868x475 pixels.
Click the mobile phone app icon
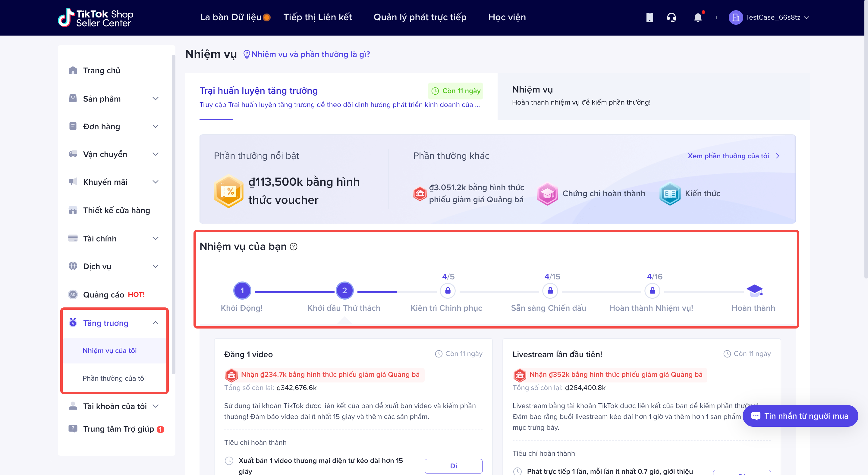pos(649,17)
